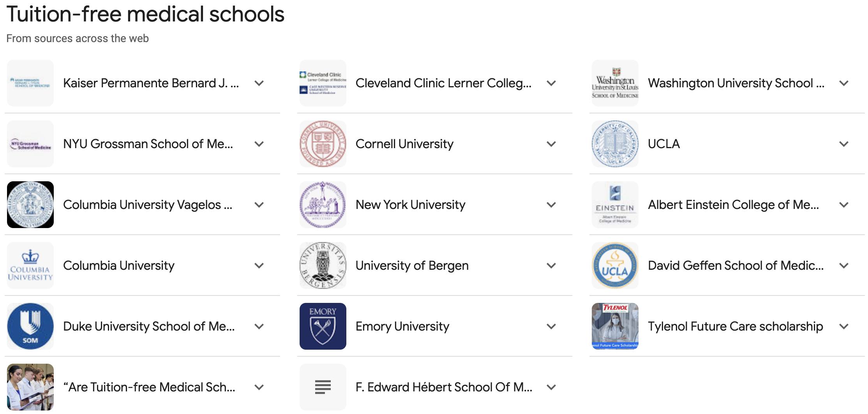Click the UCLA blue seal icon
Viewport: 868px width, 414px height.
pos(615,144)
